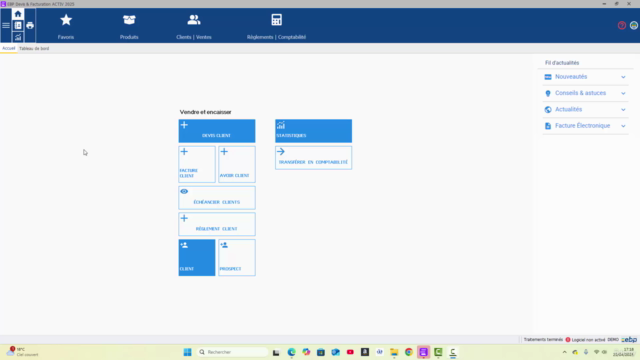Image resolution: width=640 pixels, height=360 pixels.
Task: Click the Logiciel non activé status warning
Action: click(585, 340)
